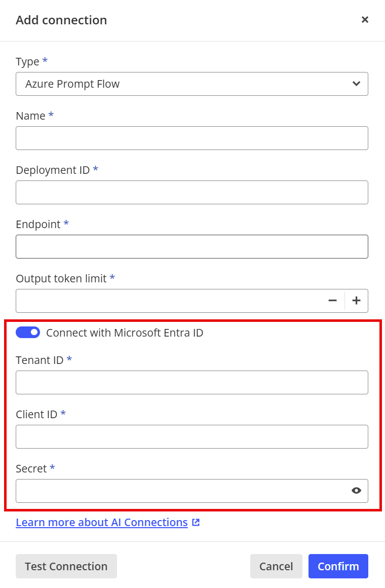Confirm the new connection
The image size is (385, 588).
(x=338, y=566)
